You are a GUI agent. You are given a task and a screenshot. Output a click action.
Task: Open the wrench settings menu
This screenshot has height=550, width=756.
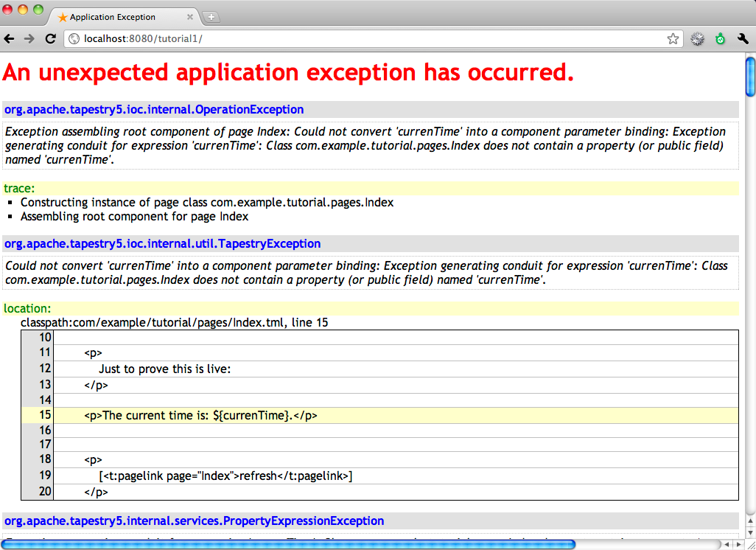click(x=743, y=39)
